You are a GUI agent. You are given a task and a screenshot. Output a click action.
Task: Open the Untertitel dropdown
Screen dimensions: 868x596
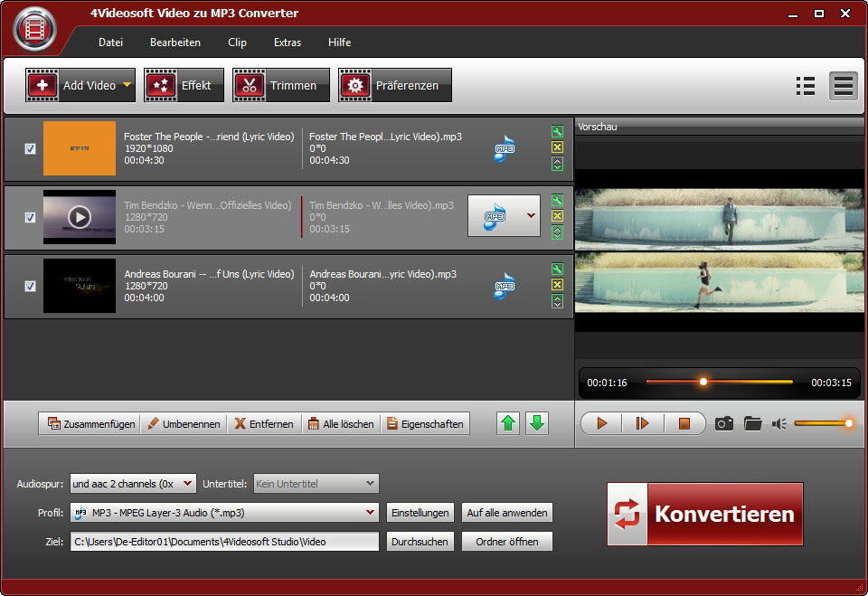tap(371, 484)
